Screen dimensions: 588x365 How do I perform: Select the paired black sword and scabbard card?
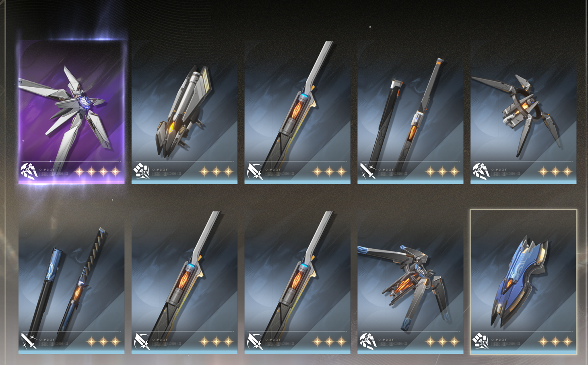(x=410, y=112)
